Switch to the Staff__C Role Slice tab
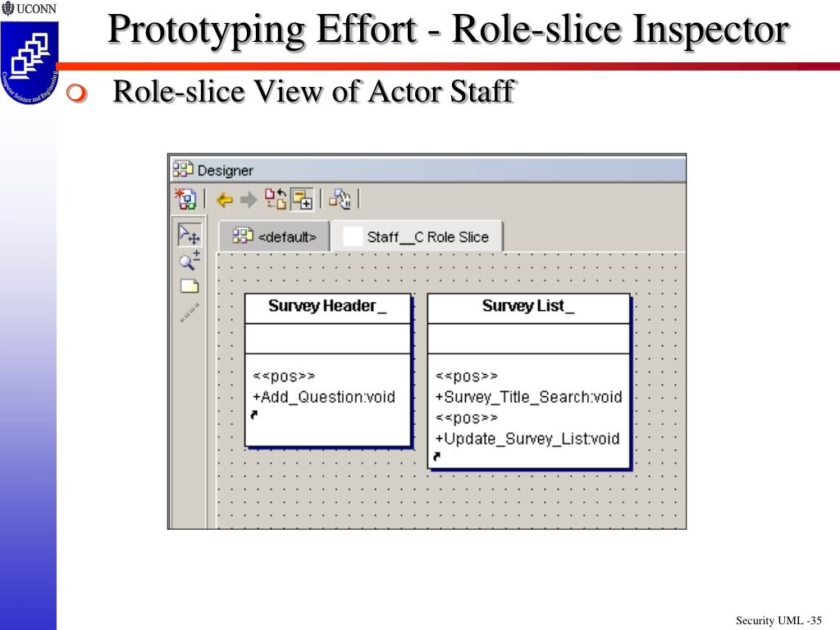This screenshot has width=840, height=630. pyautogui.click(x=417, y=236)
